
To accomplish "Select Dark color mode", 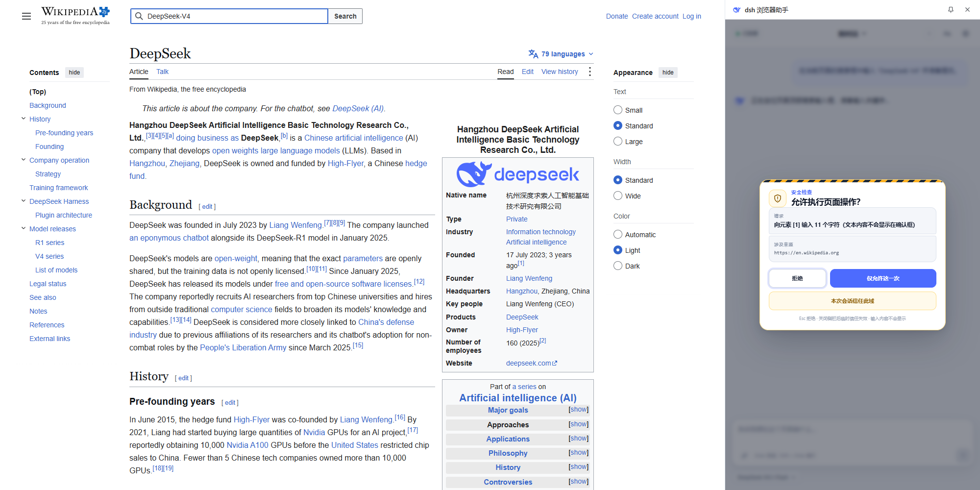I will click(618, 266).
